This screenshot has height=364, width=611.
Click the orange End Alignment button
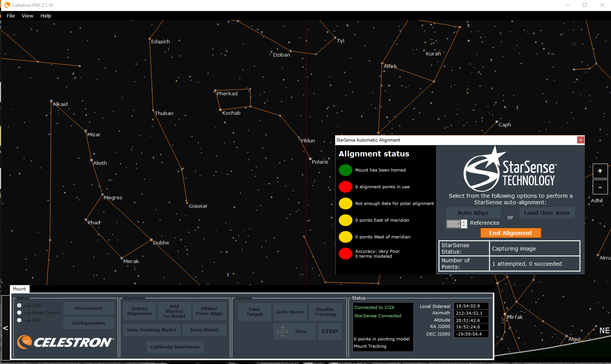pyautogui.click(x=510, y=233)
